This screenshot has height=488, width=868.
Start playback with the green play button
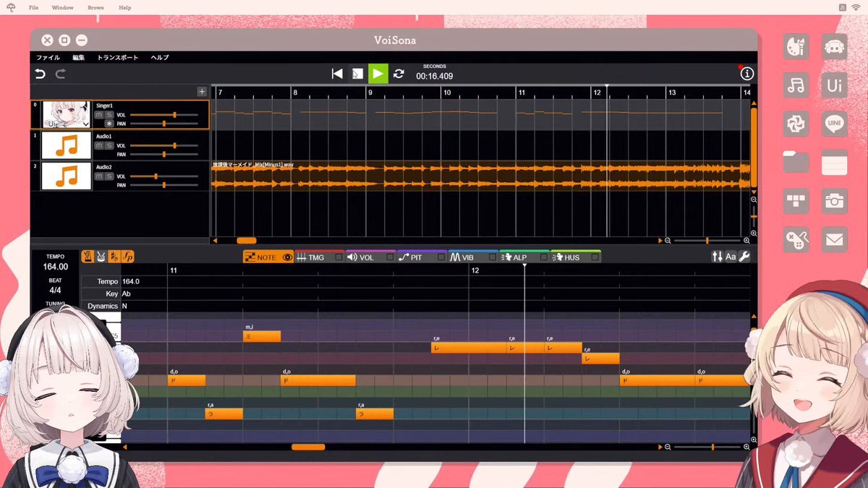378,74
